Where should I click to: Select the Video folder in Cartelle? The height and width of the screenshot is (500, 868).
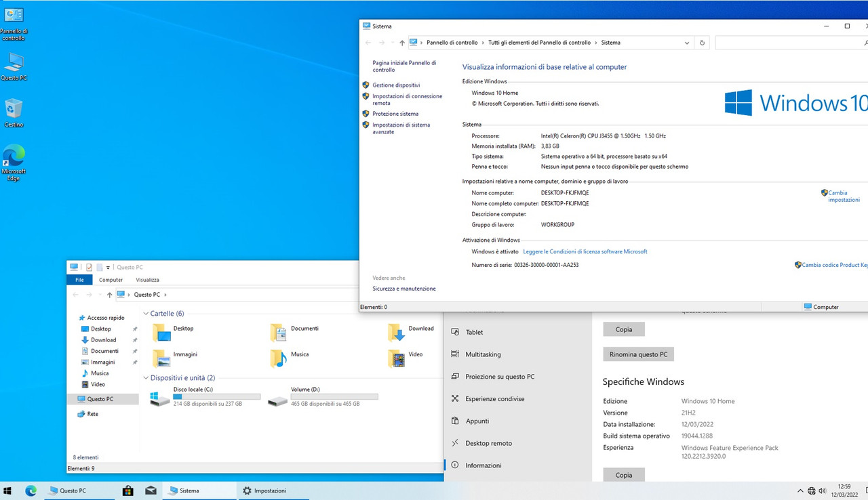(x=406, y=358)
